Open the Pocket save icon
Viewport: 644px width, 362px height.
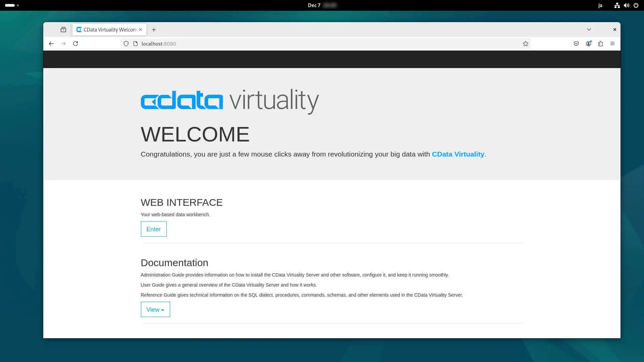pyautogui.click(x=576, y=44)
